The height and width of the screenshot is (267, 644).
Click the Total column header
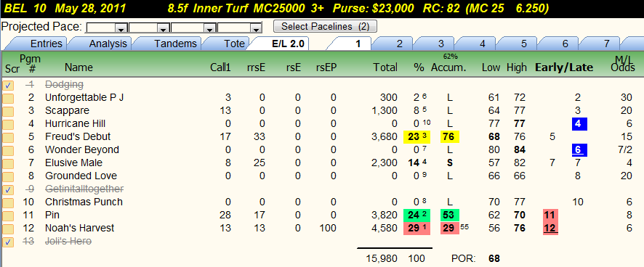(x=385, y=67)
